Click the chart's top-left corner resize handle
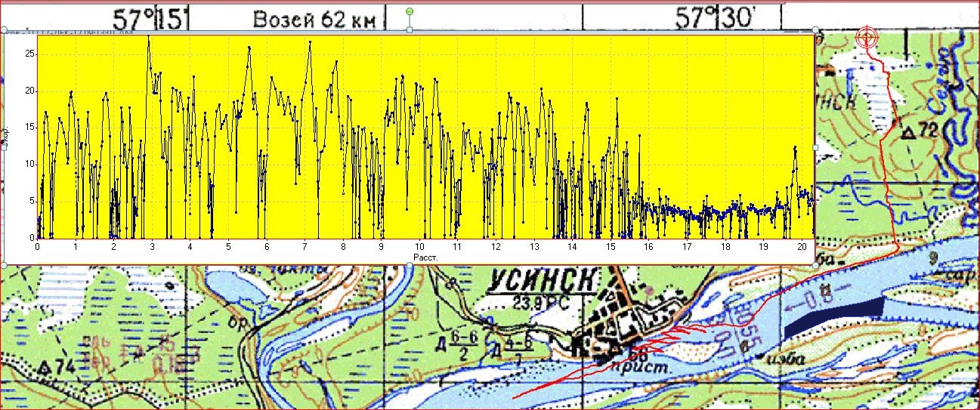Screen dimensions: 980x410 pyautogui.click(x=5, y=30)
